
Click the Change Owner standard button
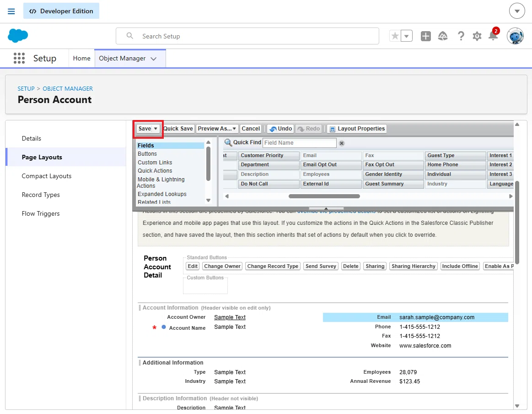pyautogui.click(x=222, y=266)
